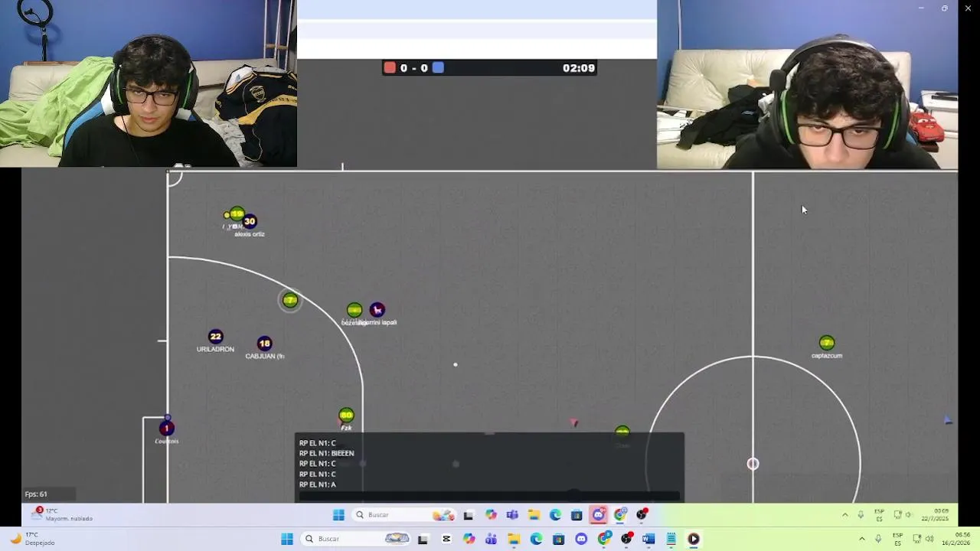Expand hidden tray icons chevron near 16/2/2026 clock

[x=862, y=539]
